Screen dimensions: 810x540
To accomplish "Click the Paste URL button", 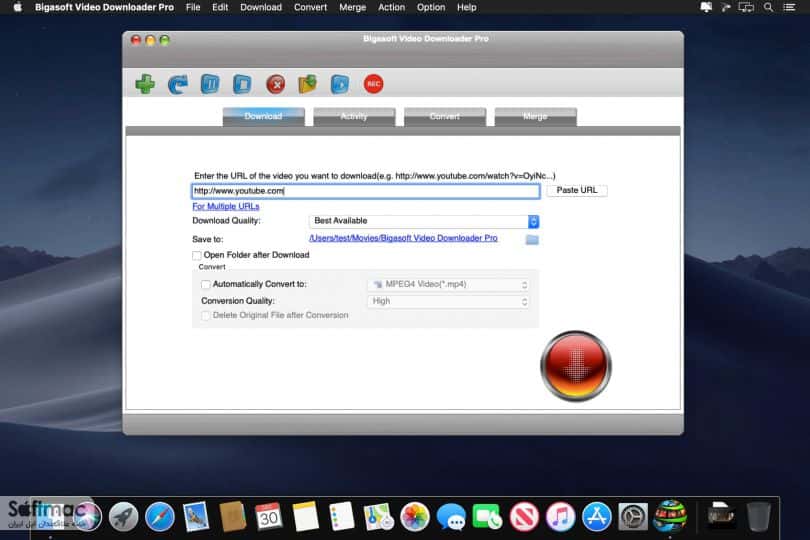I will 577,191.
